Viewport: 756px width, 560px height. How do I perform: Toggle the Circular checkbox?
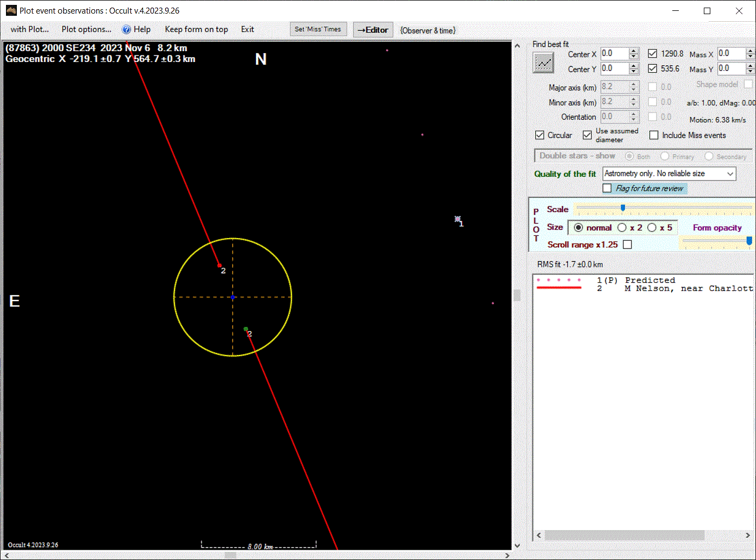pyautogui.click(x=540, y=135)
